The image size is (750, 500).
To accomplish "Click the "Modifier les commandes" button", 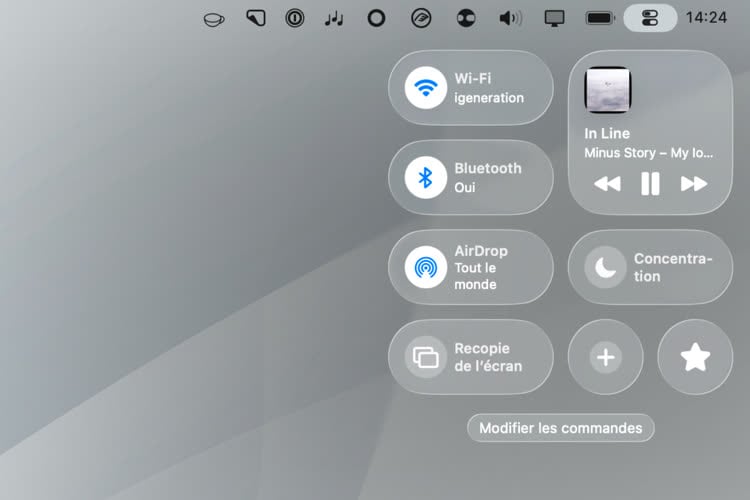I will [560, 428].
